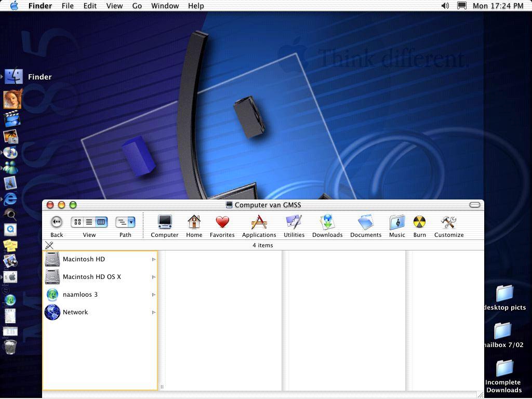
Task: Open the File menu
Action: (x=68, y=6)
